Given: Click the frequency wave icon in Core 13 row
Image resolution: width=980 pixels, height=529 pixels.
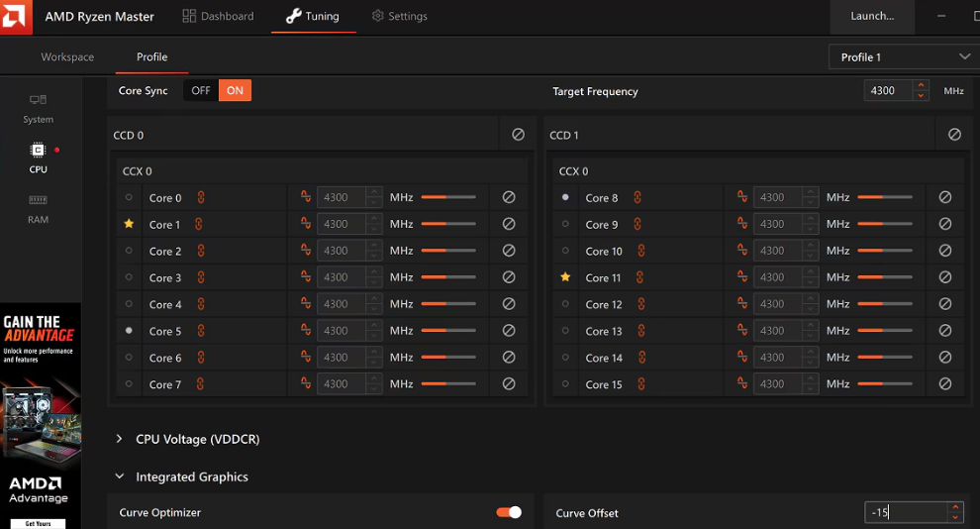Looking at the screenshot, I should [x=741, y=330].
